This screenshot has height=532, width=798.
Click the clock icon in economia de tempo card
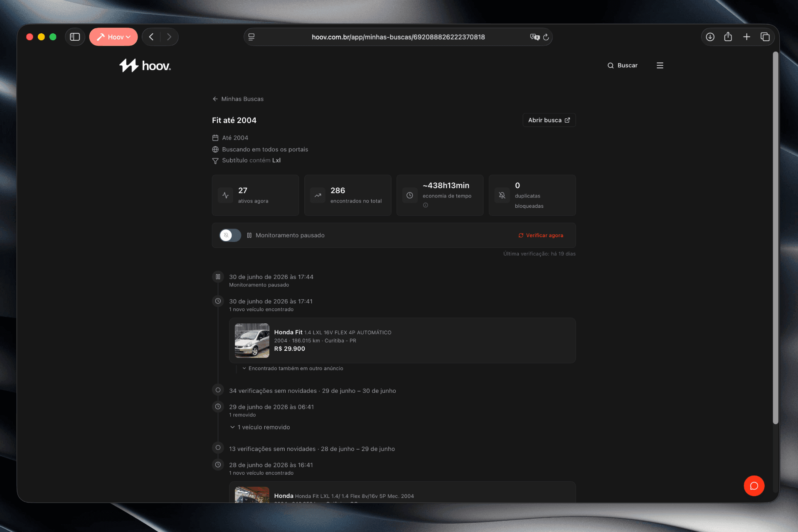pos(410,195)
